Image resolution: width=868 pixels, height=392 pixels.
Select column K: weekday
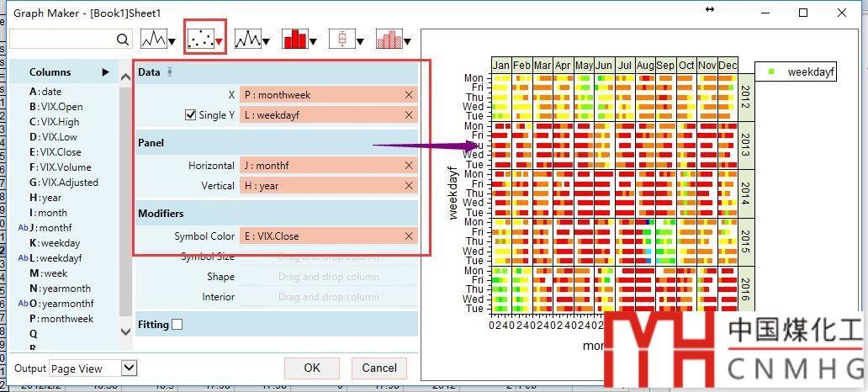click(x=54, y=242)
